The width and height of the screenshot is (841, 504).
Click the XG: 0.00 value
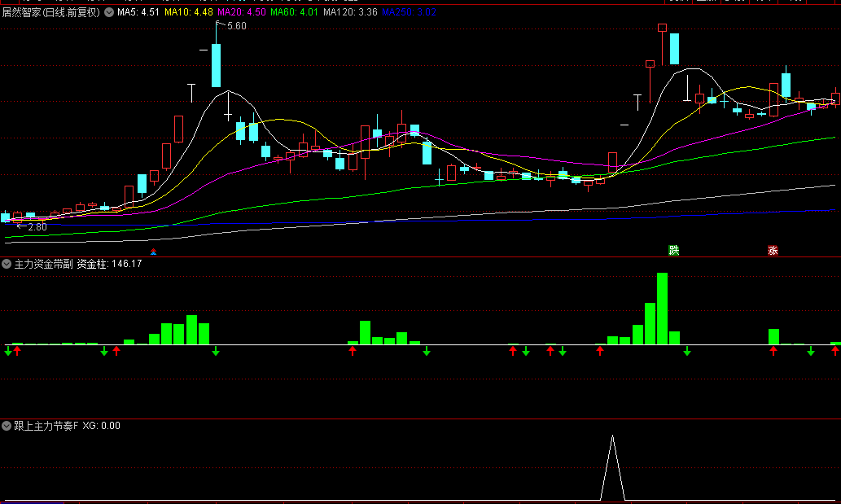click(x=102, y=426)
